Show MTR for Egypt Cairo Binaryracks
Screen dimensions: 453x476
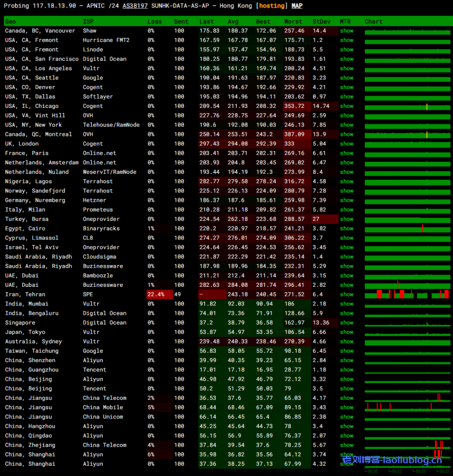point(346,228)
